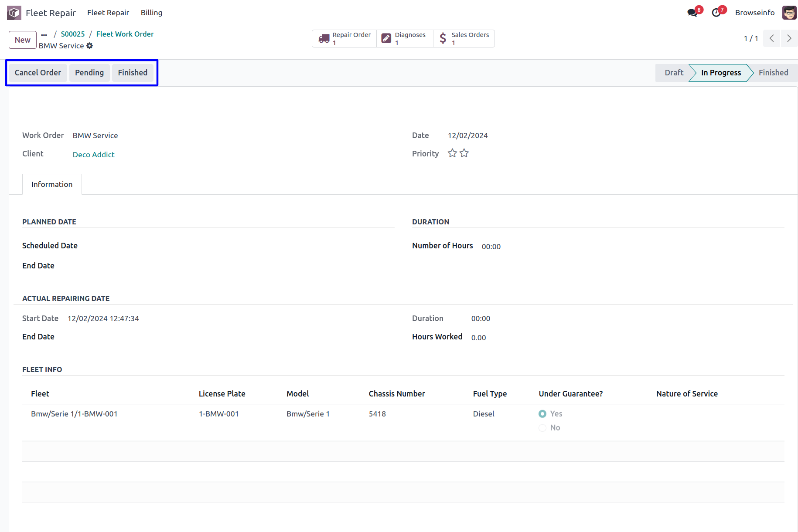Go to previous record arrow
This screenshot has width=798, height=532.
pos(771,38)
